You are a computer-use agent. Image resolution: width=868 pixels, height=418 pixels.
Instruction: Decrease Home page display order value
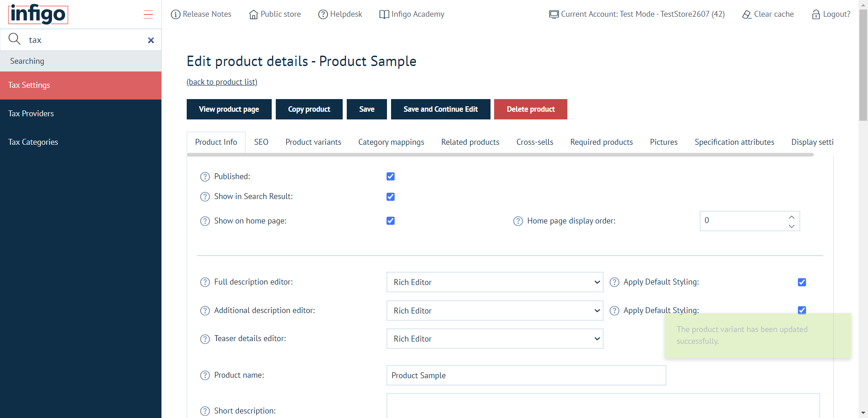792,226
